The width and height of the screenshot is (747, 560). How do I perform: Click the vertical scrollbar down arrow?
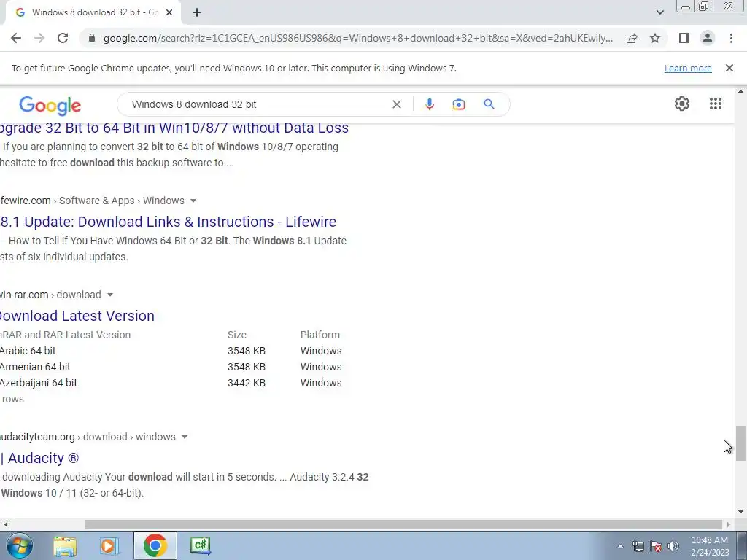coord(740,513)
